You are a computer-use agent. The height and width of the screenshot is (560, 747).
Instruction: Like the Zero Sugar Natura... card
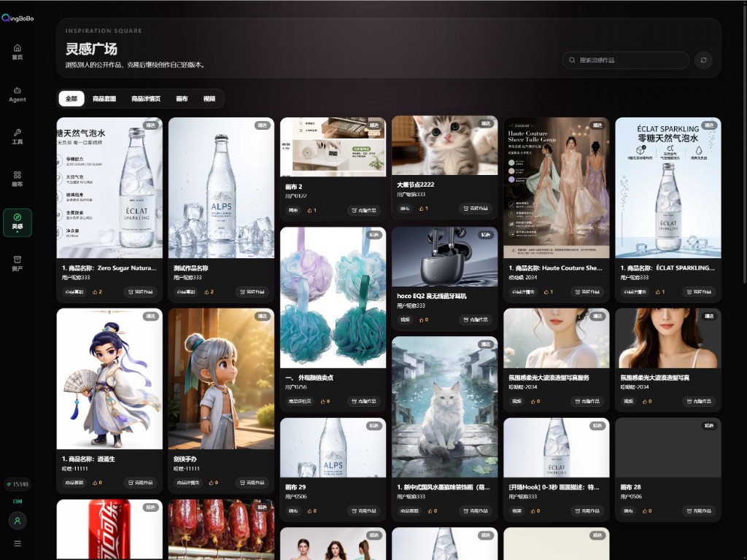[97, 292]
